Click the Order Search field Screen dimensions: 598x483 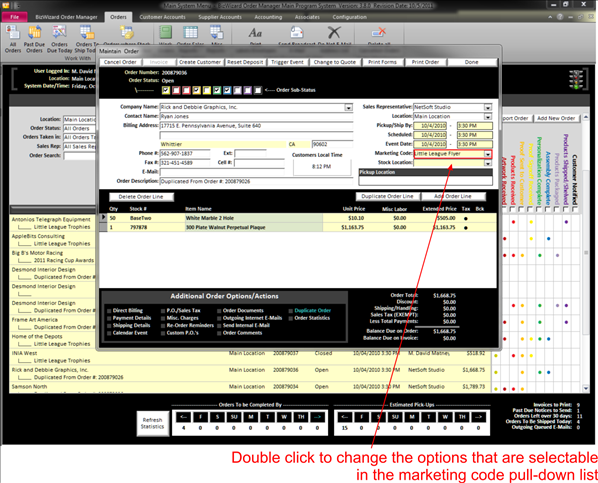[x=79, y=156]
